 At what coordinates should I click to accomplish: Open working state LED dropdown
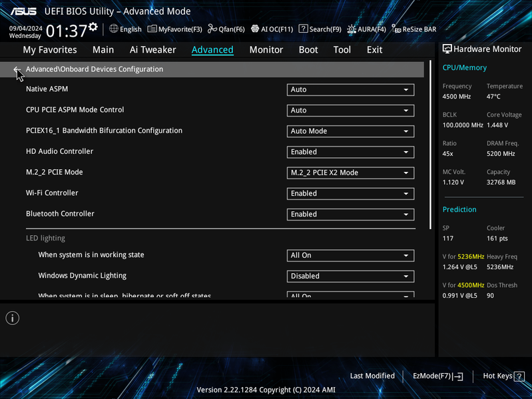[x=350, y=256]
